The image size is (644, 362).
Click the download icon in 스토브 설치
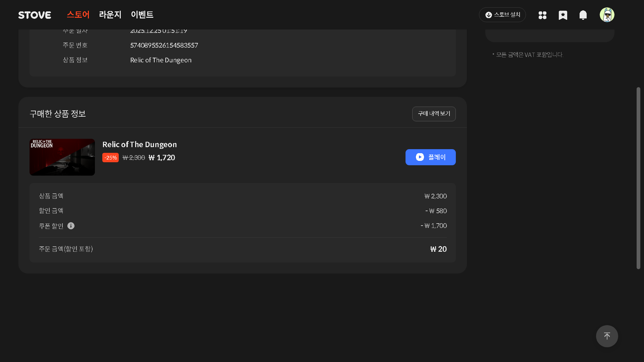point(489,15)
